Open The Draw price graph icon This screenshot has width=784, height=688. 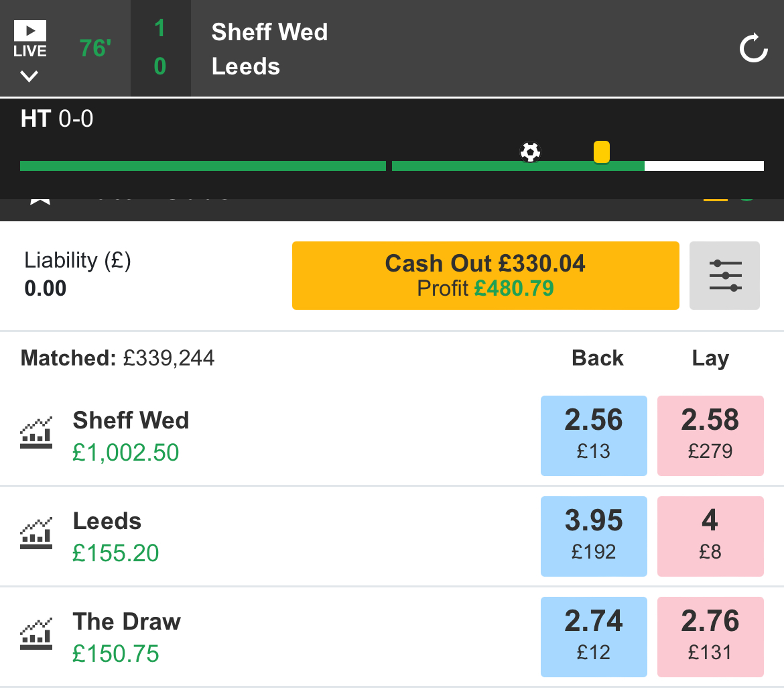pyautogui.click(x=36, y=634)
